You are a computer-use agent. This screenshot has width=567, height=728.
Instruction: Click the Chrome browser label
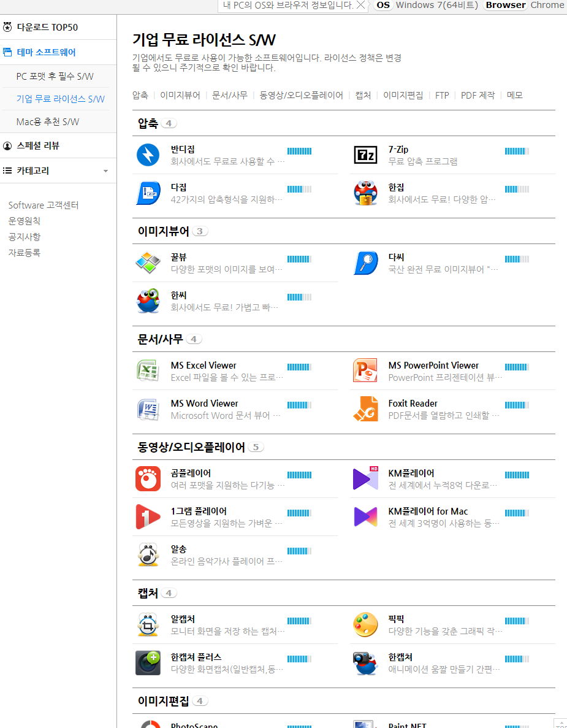tap(547, 5)
